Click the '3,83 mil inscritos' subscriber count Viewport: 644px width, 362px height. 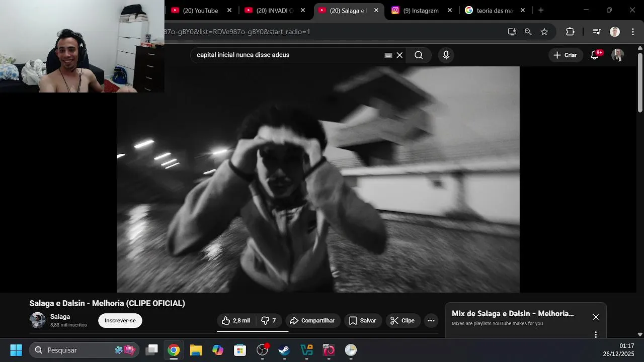click(68, 325)
